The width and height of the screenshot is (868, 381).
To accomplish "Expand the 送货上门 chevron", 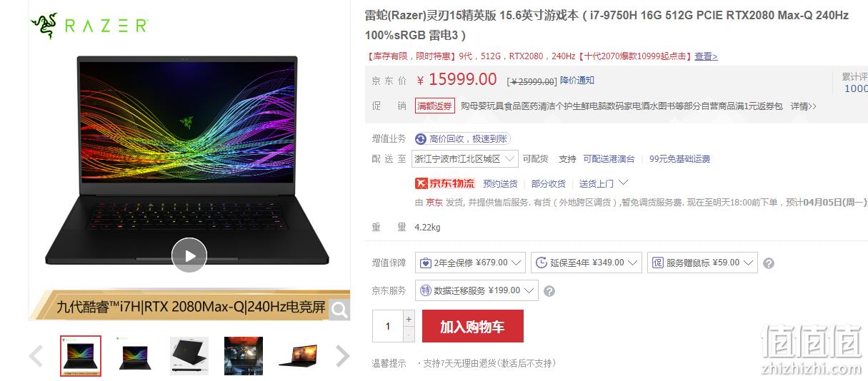I will [624, 183].
